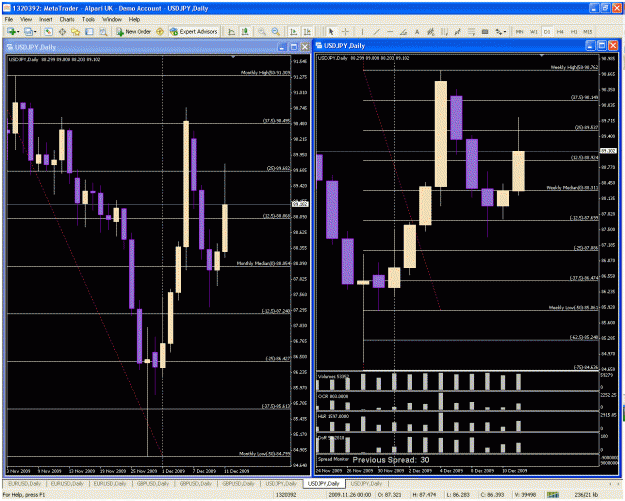Screen dimensions: 625x501
Task: Switch to H1 timeframe
Action: coord(574,31)
